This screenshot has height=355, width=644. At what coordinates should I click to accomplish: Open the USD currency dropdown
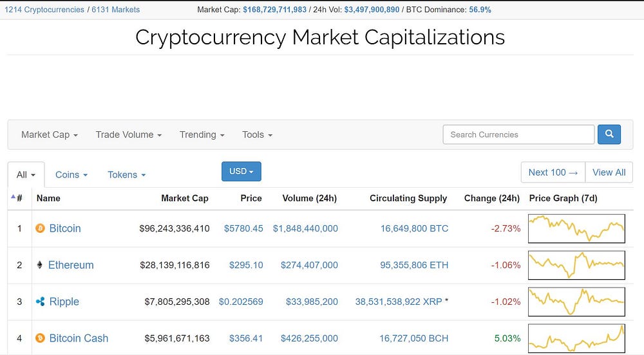point(241,171)
